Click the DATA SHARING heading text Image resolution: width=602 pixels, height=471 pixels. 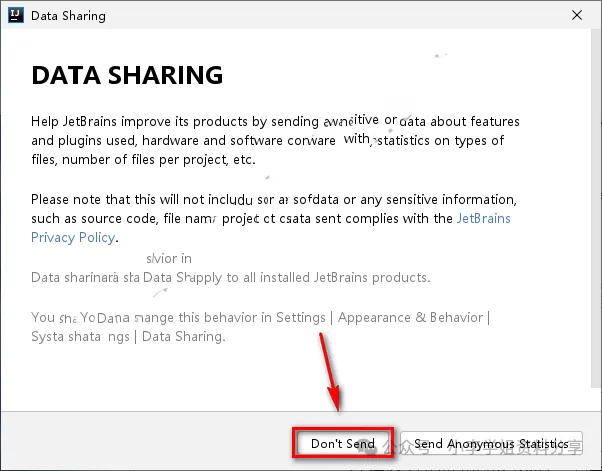click(x=127, y=75)
